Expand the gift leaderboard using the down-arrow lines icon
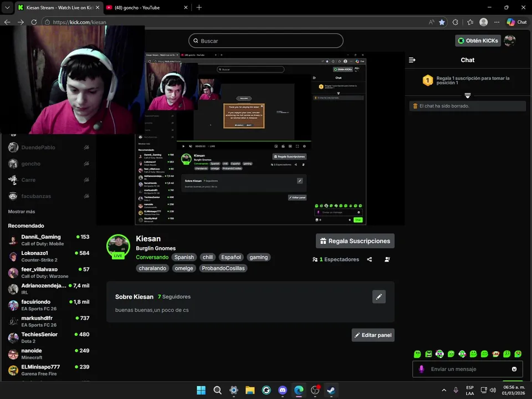Screen dimensions: 532x399 pos(468,96)
